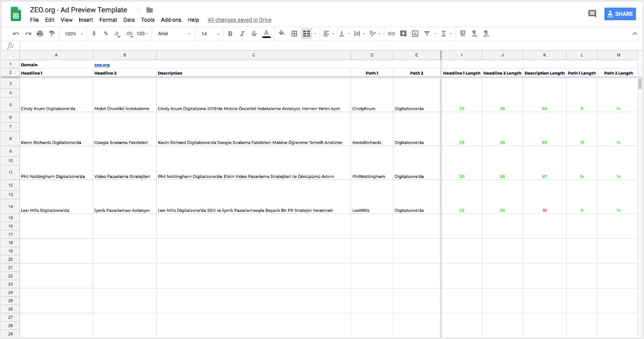Open the comments speech bubble icon

pos(592,14)
